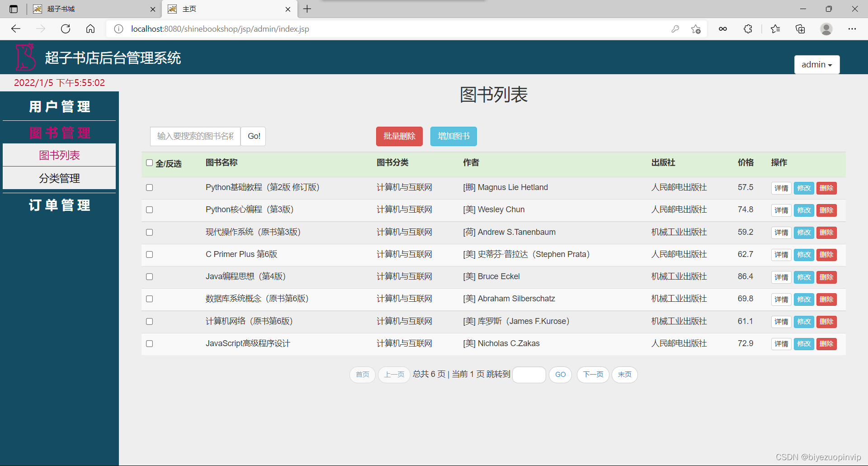Screen dimensions: 868x466
Task: Add this page to favorites
Action: 696,29
